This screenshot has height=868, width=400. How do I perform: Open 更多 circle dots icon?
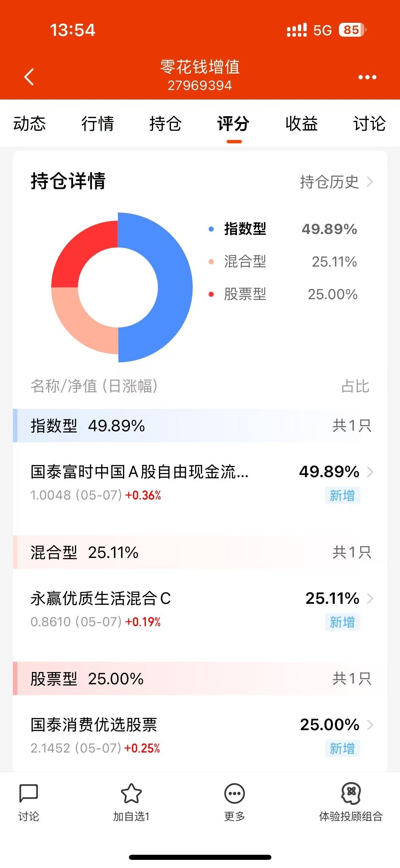click(x=234, y=793)
